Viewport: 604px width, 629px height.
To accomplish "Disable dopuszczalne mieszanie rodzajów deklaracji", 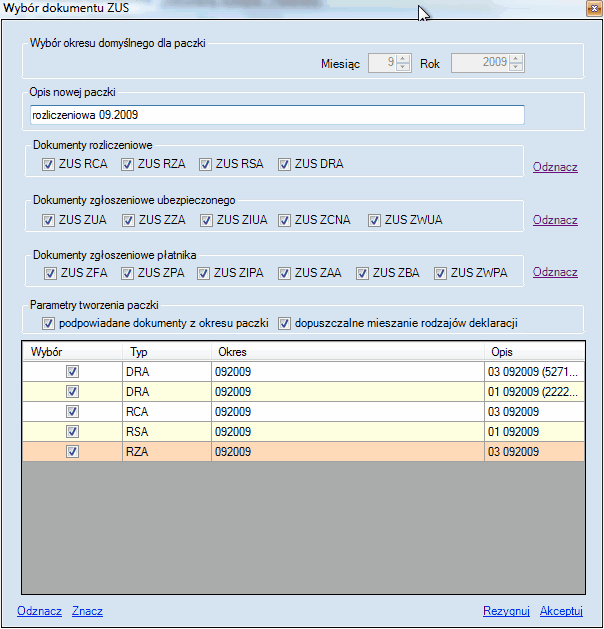I will coord(284,324).
